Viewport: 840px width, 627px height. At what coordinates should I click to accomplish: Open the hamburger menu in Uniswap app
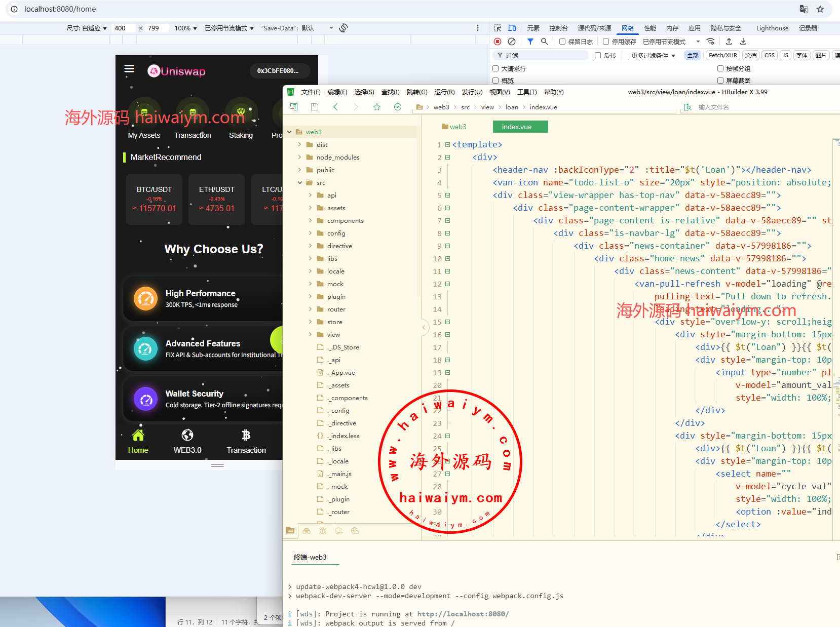tap(129, 69)
